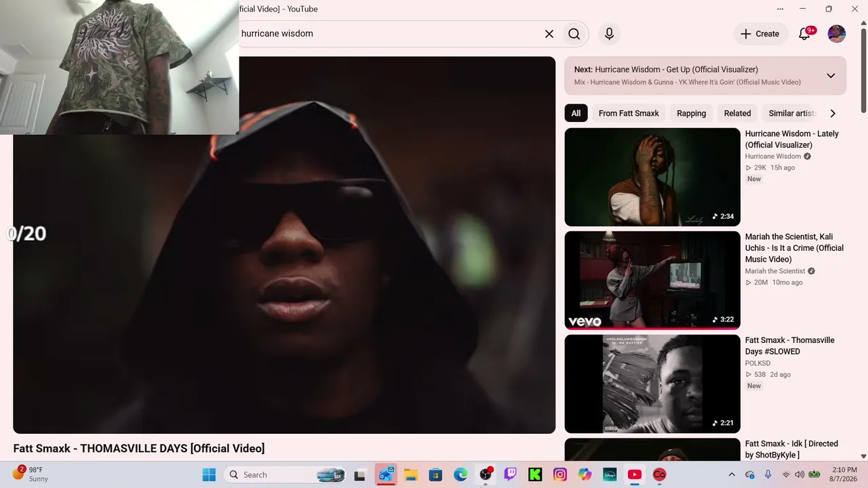Launch File Explorer from the taskbar

pos(411,474)
